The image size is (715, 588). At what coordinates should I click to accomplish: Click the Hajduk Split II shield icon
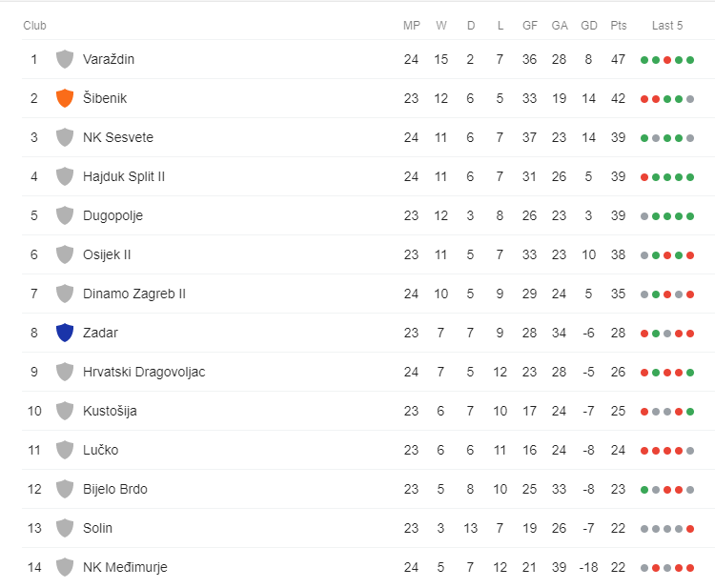tap(65, 176)
